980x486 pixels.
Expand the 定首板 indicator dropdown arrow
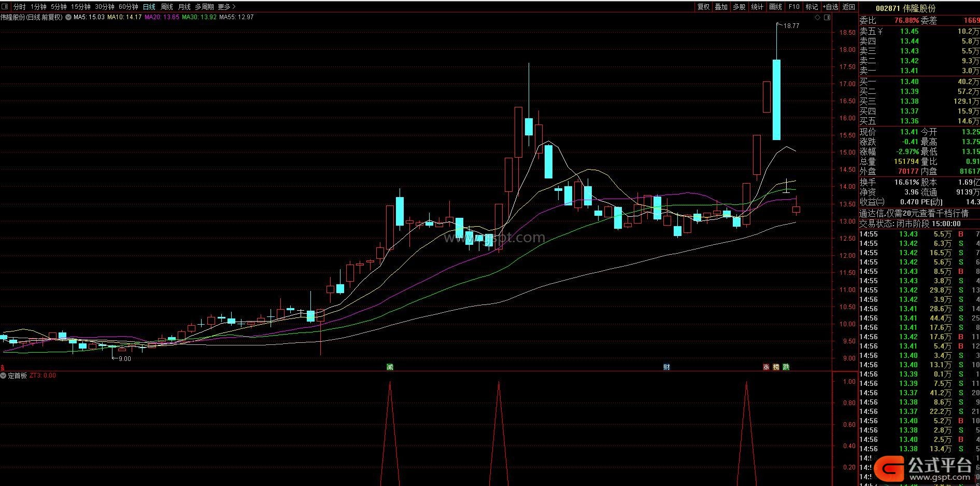[3, 376]
